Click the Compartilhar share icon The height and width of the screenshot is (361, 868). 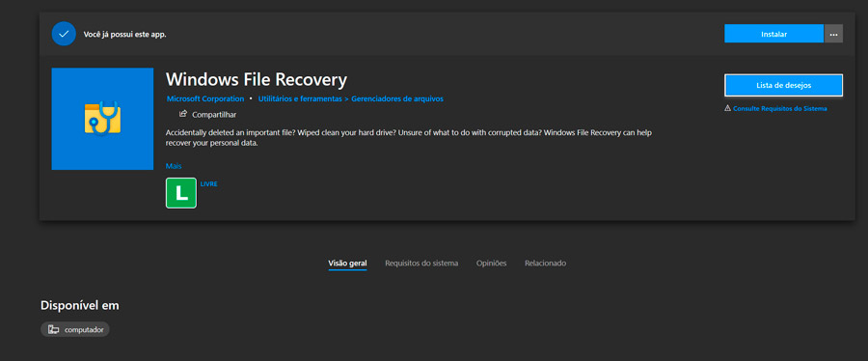click(x=182, y=114)
